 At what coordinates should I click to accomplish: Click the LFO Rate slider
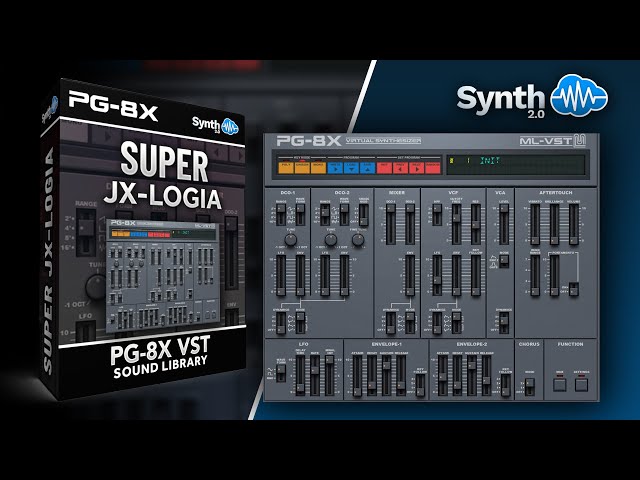coord(315,376)
